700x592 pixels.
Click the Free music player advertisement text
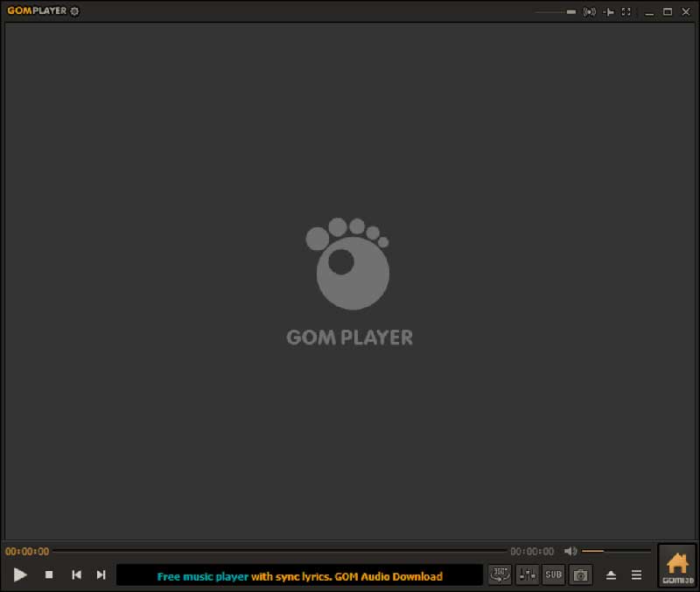tap(201, 576)
